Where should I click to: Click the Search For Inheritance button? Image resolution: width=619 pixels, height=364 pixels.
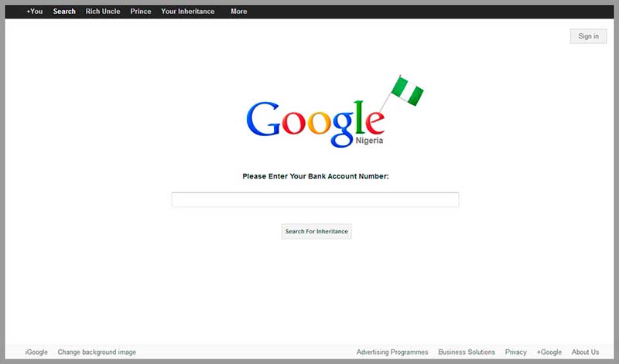(316, 232)
